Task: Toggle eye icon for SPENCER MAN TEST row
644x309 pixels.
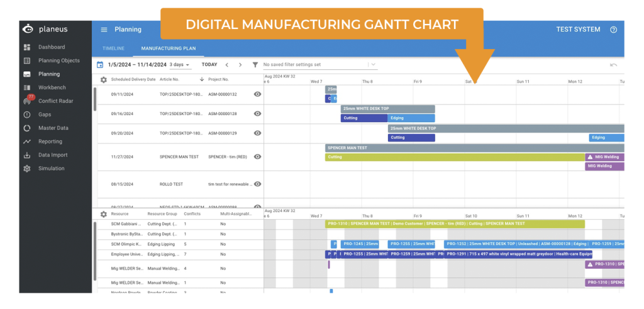Action: click(x=257, y=157)
